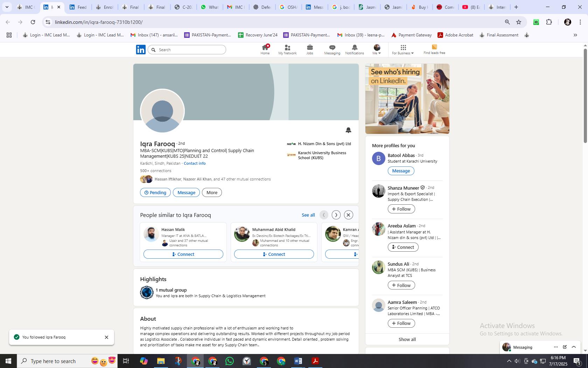Show all more profiles
The image size is (588, 368).
point(407,339)
